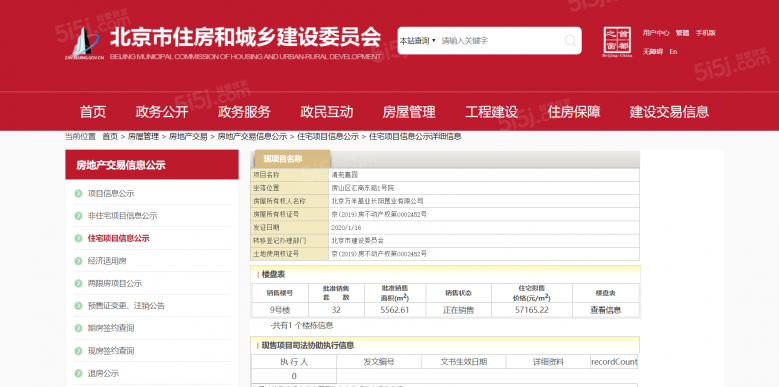Click the project name 清苑嘉园
This screenshot has width=779, height=387.
344,175
